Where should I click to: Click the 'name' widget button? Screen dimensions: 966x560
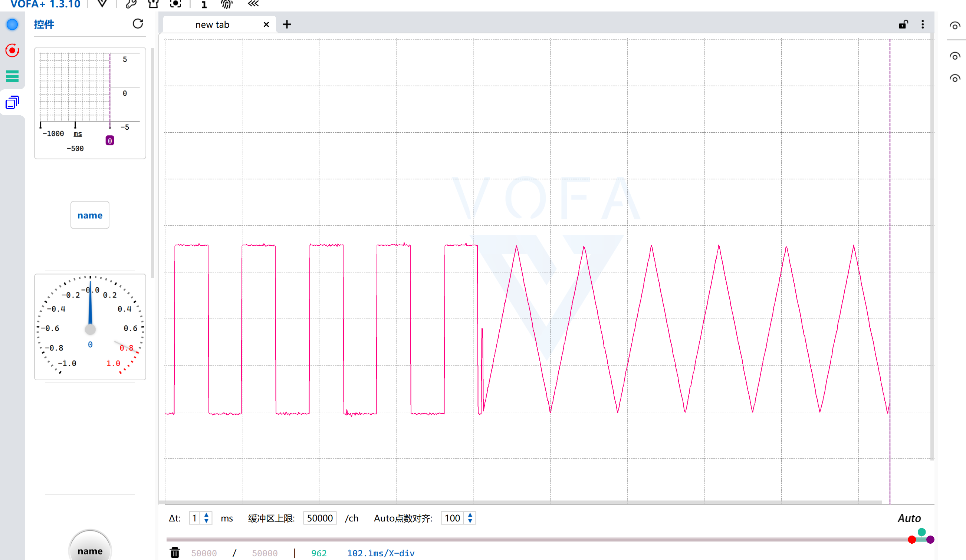tap(90, 215)
